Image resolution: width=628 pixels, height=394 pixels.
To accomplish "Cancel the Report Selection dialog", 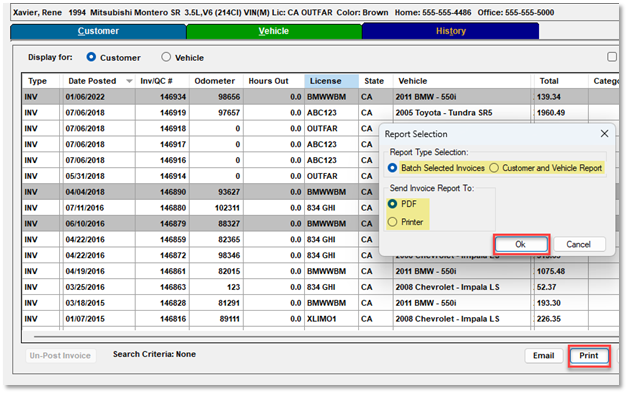I will tap(579, 244).
